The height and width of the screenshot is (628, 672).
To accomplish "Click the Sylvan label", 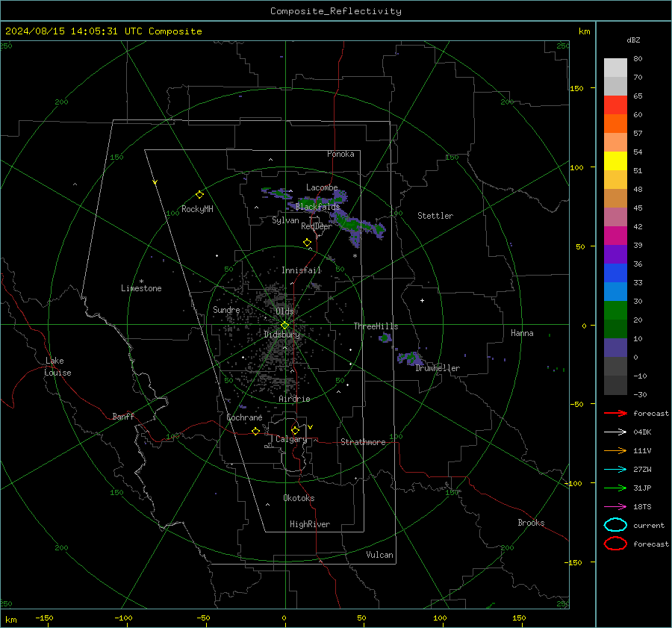I will tap(285, 220).
